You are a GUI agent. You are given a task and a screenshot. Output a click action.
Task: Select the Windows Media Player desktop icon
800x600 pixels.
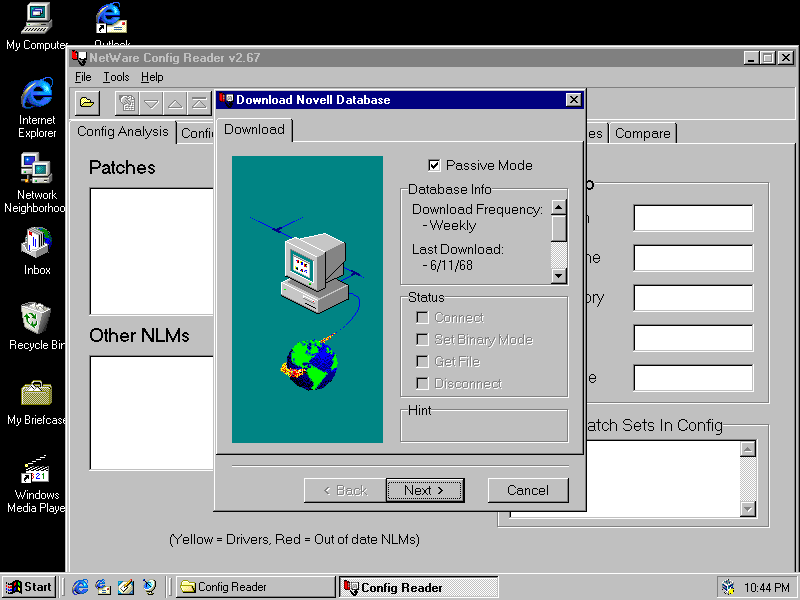pyautogui.click(x=36, y=484)
